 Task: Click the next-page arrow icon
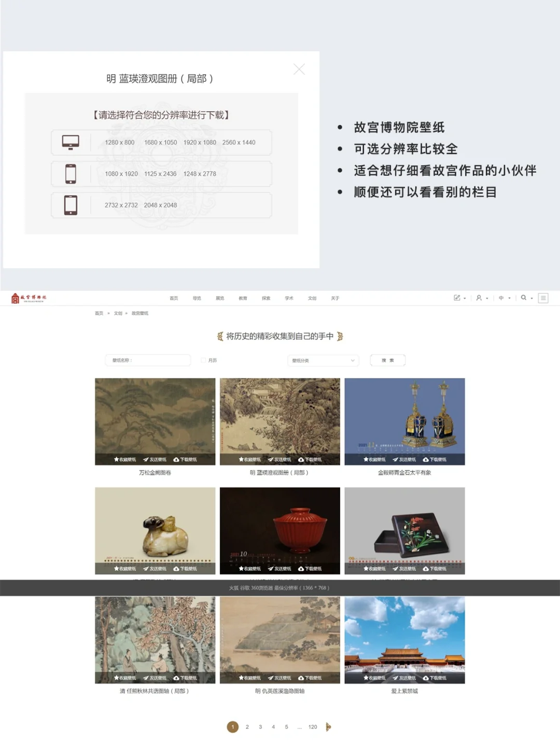pyautogui.click(x=328, y=727)
